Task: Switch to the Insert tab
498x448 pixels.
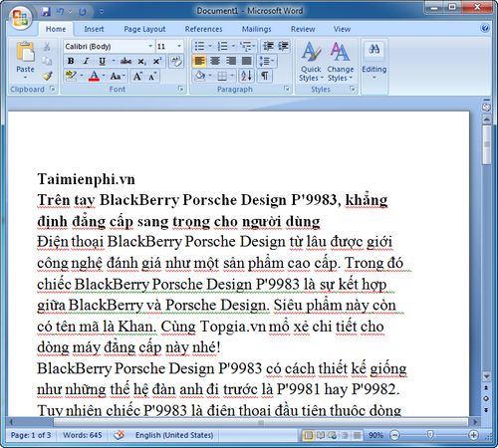Action: (x=94, y=29)
